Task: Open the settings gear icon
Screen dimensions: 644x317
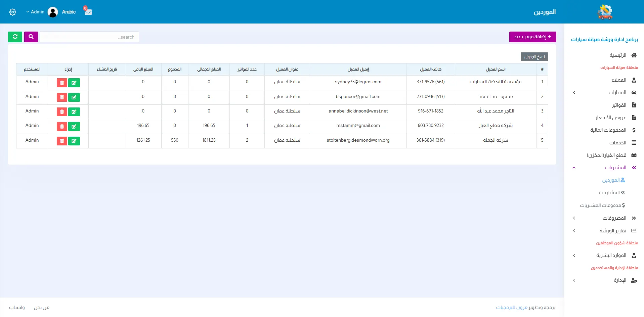Action: coord(13,12)
